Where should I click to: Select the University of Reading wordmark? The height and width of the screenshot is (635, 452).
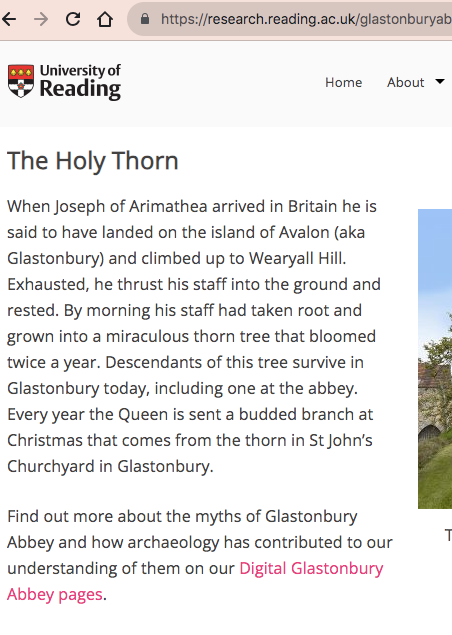pos(80,81)
